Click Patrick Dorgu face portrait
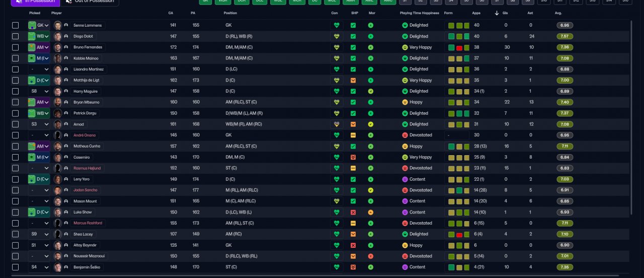 (x=58, y=113)
